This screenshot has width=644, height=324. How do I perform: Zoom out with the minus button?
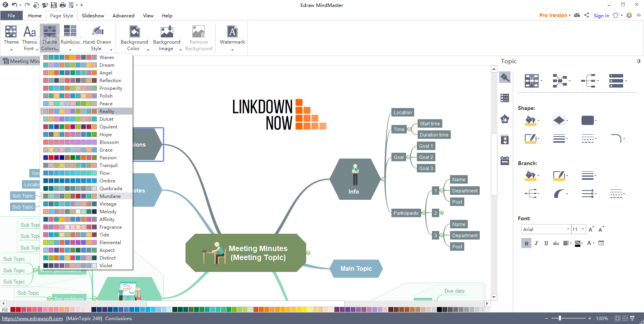[546, 319]
